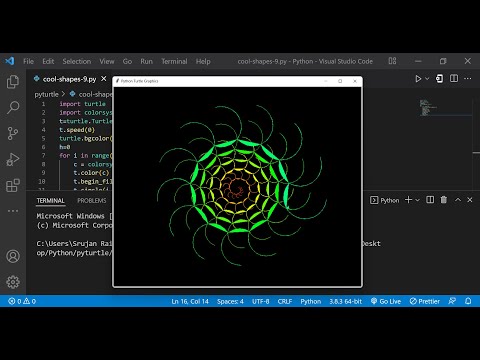The height and width of the screenshot is (360, 480).
Task: Create a new terminal with plus icon
Action: point(408,200)
